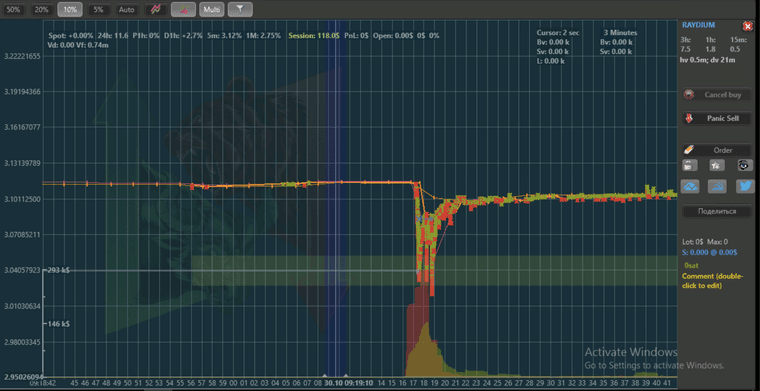
Task: Click the 3.13139789 price axis label
Action: click(22, 163)
